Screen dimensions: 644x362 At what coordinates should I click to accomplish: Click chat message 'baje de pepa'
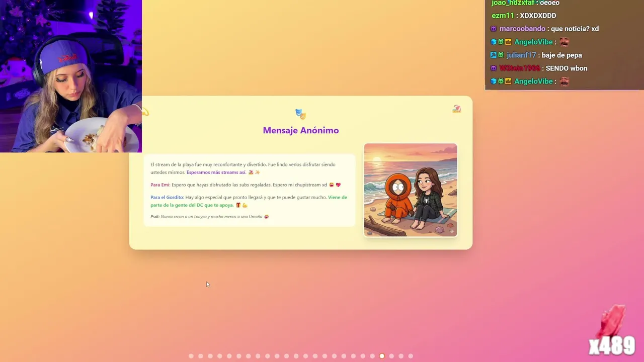(x=562, y=55)
